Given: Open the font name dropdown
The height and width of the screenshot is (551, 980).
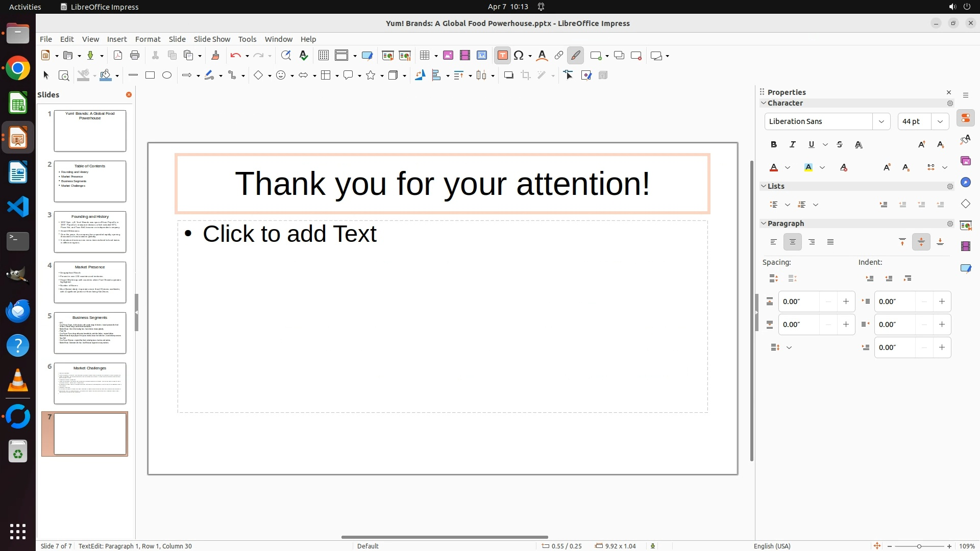Looking at the screenshot, I should (x=881, y=121).
